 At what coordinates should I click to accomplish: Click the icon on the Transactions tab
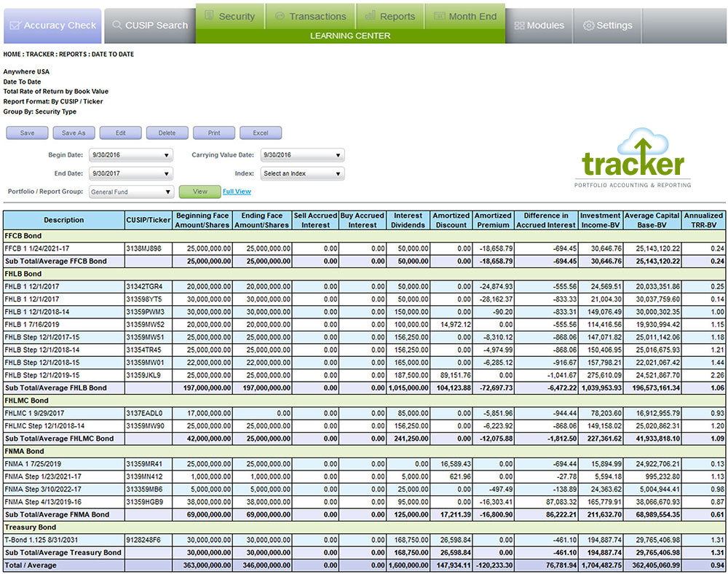point(280,16)
